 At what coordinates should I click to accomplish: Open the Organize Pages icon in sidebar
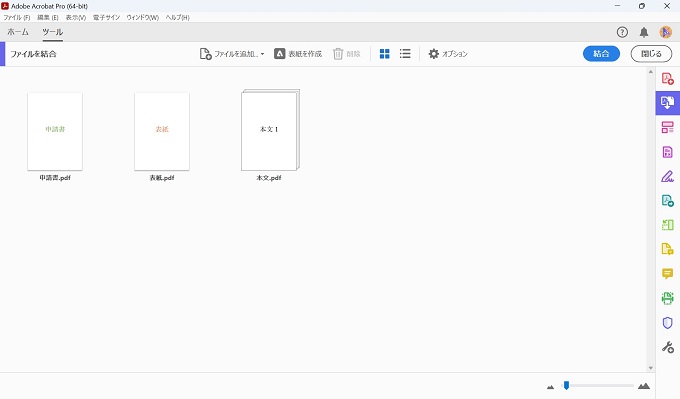click(x=667, y=127)
